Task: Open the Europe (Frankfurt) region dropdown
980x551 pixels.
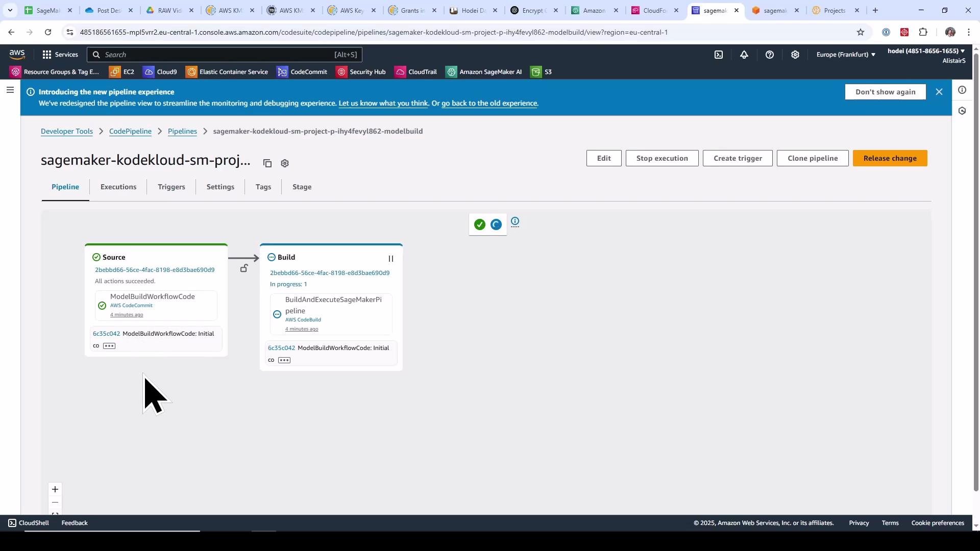Action: pos(846,55)
